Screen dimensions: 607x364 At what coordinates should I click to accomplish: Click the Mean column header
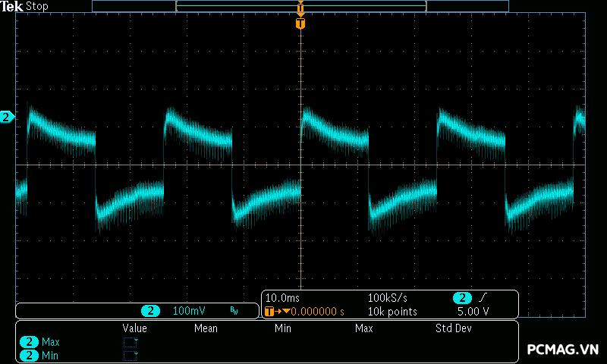(x=206, y=328)
